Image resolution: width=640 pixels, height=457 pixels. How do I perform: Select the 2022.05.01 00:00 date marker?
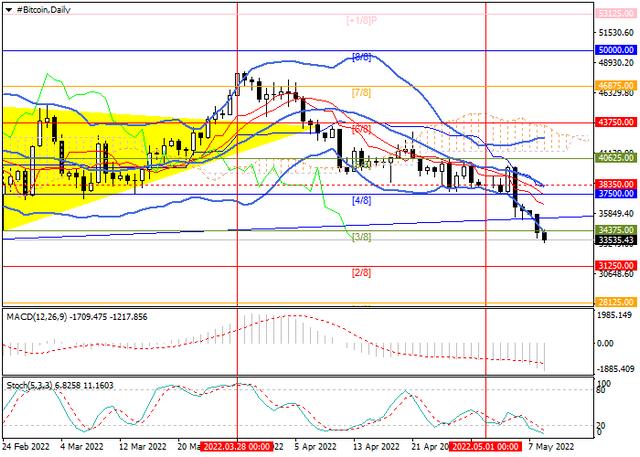[x=486, y=446]
